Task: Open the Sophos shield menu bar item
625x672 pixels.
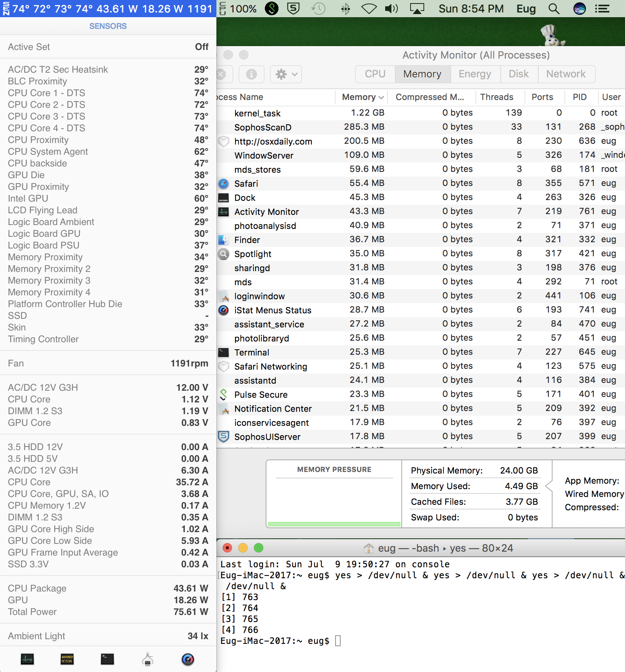Action: [293, 9]
